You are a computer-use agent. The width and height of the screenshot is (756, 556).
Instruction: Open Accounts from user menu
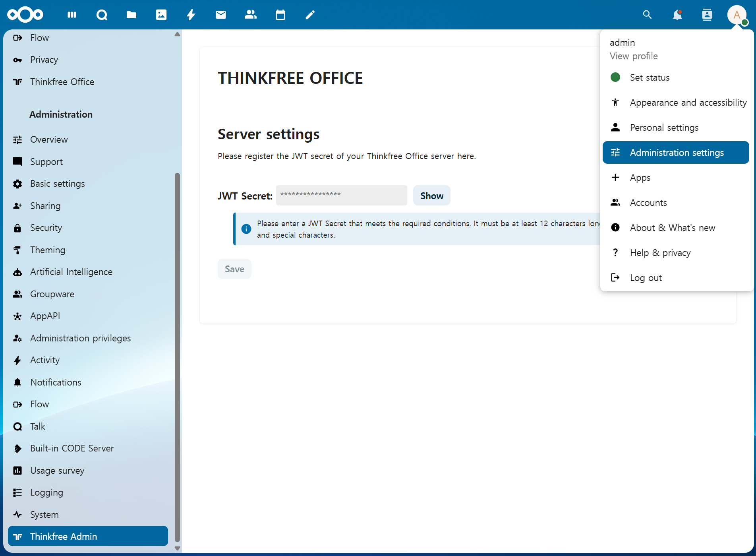[676, 203]
